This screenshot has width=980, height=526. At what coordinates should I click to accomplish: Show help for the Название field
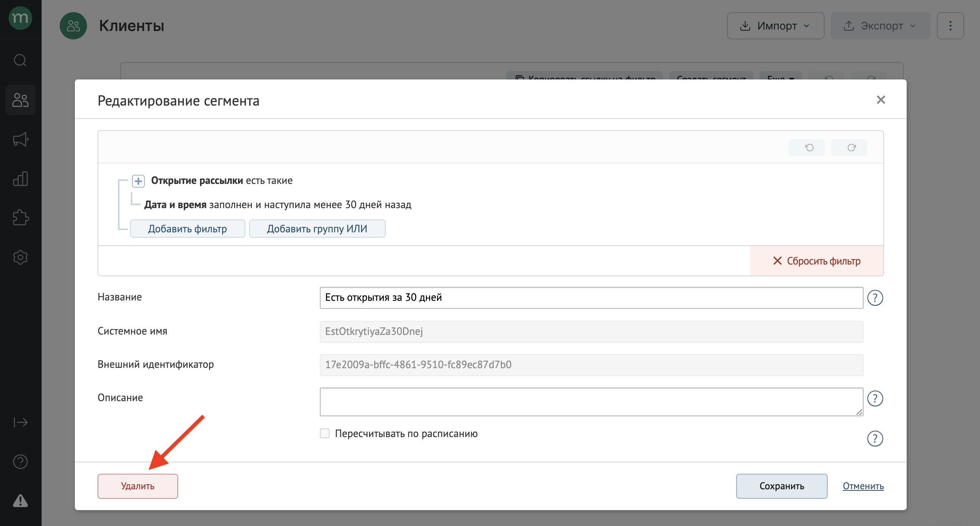(875, 298)
